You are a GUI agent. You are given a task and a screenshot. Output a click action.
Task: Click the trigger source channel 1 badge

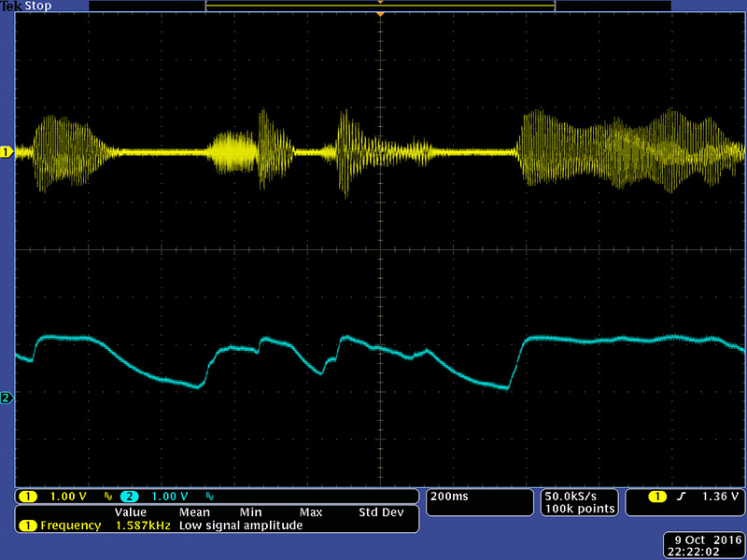pos(657,497)
